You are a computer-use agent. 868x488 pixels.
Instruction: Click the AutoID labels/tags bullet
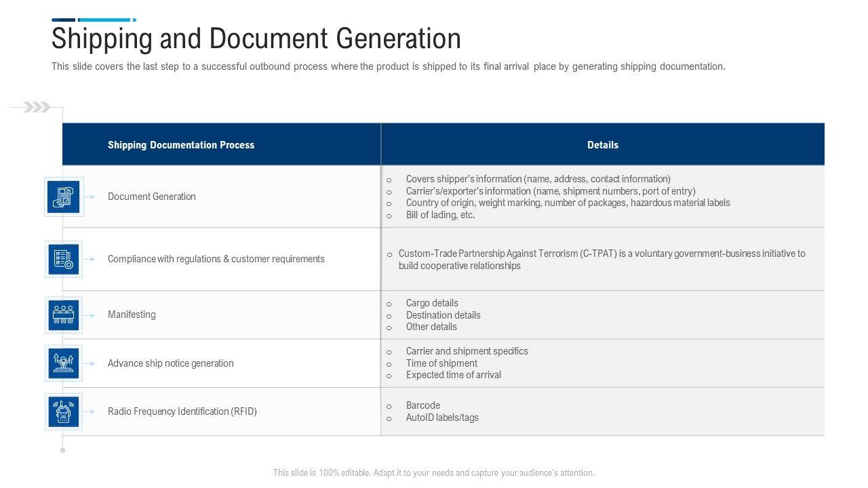[442, 418]
